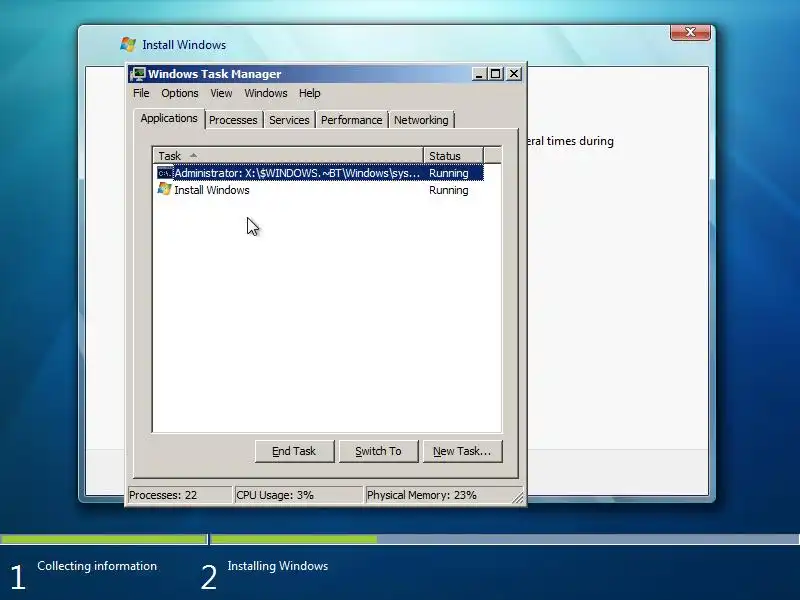The width and height of the screenshot is (800, 600).
Task: Open the Windows menu
Action: pyautogui.click(x=266, y=93)
